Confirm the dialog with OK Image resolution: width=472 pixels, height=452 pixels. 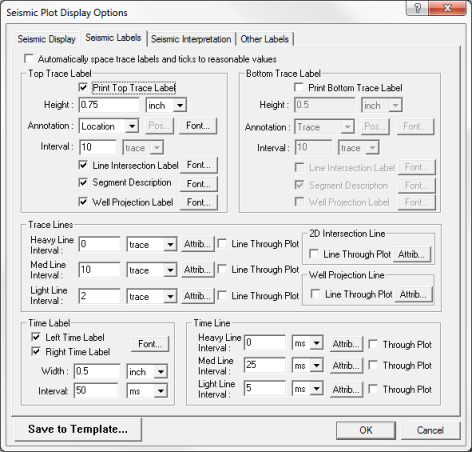click(x=366, y=430)
